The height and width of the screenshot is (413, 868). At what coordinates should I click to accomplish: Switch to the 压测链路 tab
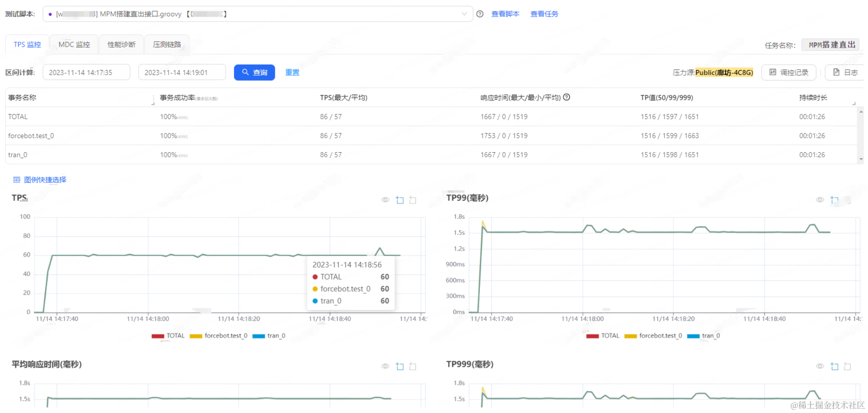click(167, 44)
